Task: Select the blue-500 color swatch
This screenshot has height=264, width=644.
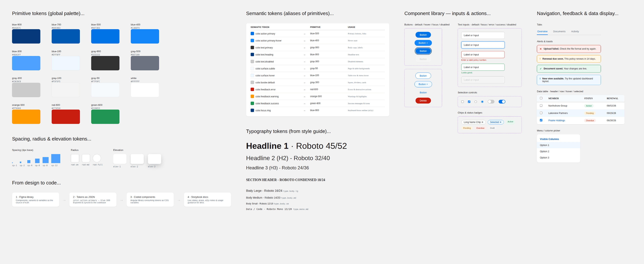Action: point(105,36)
